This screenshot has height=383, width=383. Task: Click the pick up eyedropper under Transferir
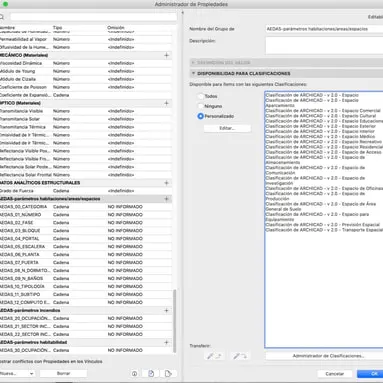coord(213,356)
